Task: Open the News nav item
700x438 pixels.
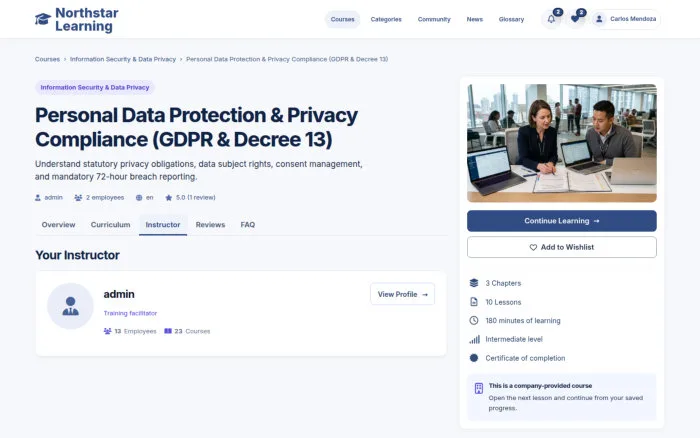Action: point(475,20)
